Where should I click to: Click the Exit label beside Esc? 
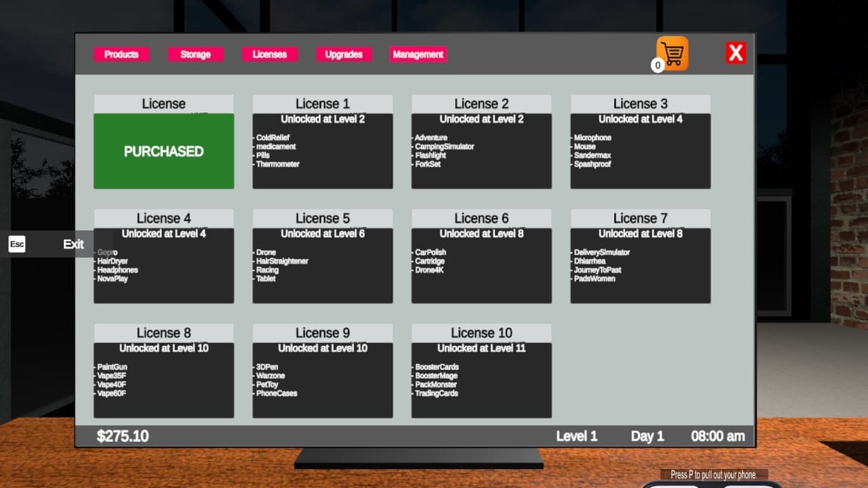73,244
